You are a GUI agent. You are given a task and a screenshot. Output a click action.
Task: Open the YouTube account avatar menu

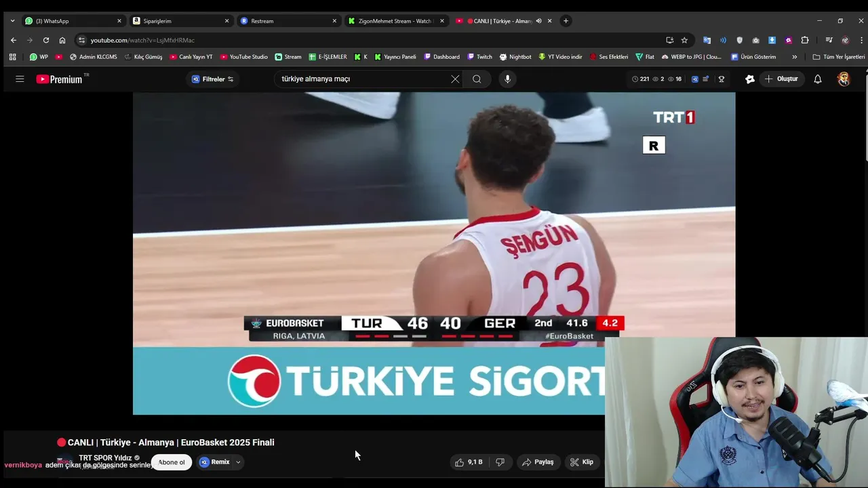pyautogui.click(x=844, y=79)
